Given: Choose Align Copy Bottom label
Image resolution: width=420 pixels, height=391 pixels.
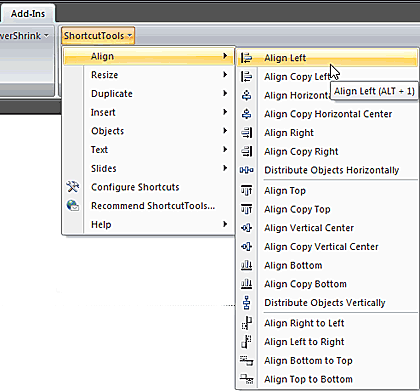Looking at the screenshot, I should point(305,284).
